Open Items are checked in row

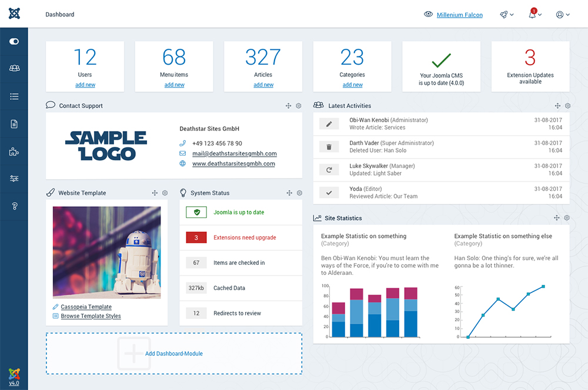(240, 263)
